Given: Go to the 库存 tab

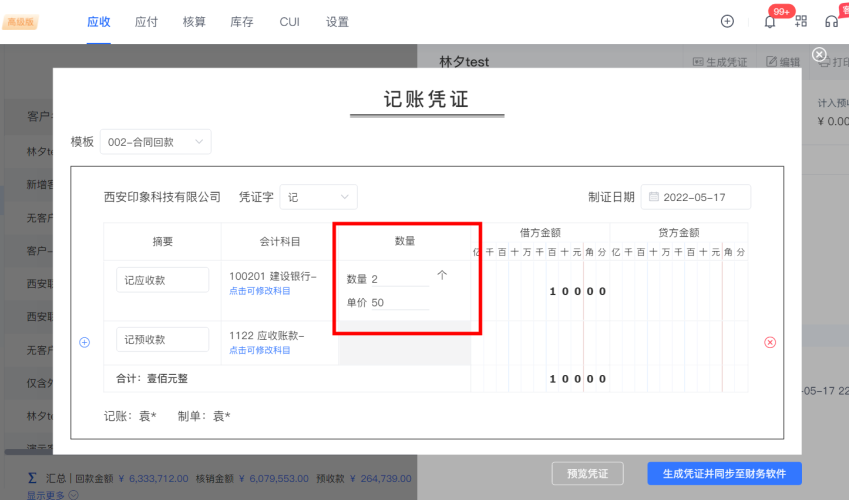Looking at the screenshot, I should point(241,22).
